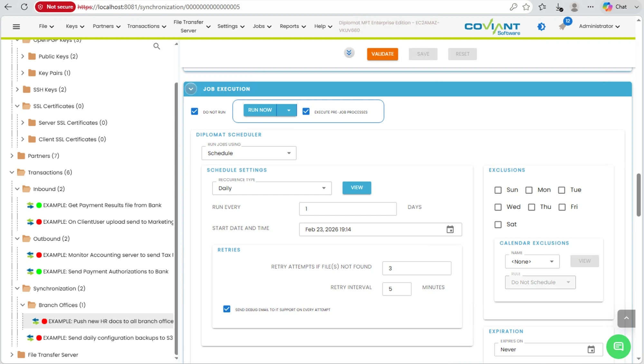The height and width of the screenshot is (364, 644).
Task: Toggle Execute Pre-Job Processes checkbox
Action: 306,112
